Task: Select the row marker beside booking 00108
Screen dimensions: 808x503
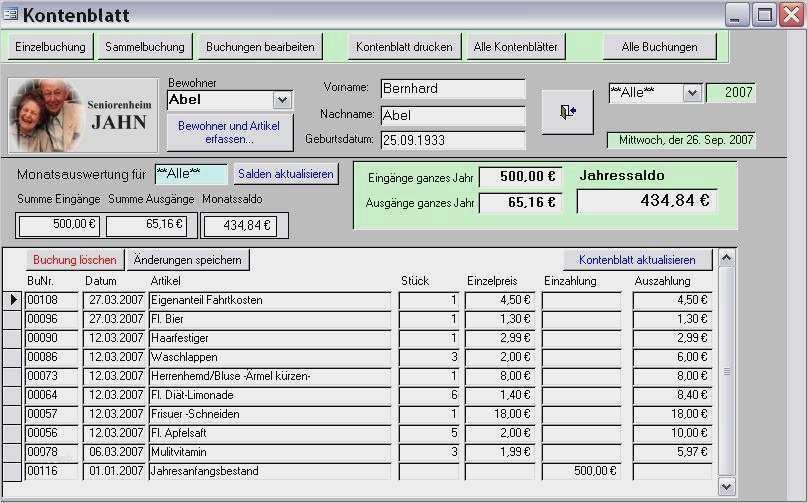Action: 12,300
